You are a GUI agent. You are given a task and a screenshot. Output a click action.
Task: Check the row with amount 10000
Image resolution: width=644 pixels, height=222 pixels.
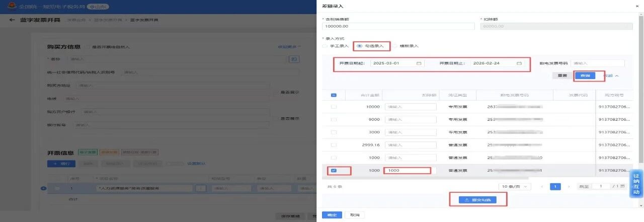click(x=334, y=107)
